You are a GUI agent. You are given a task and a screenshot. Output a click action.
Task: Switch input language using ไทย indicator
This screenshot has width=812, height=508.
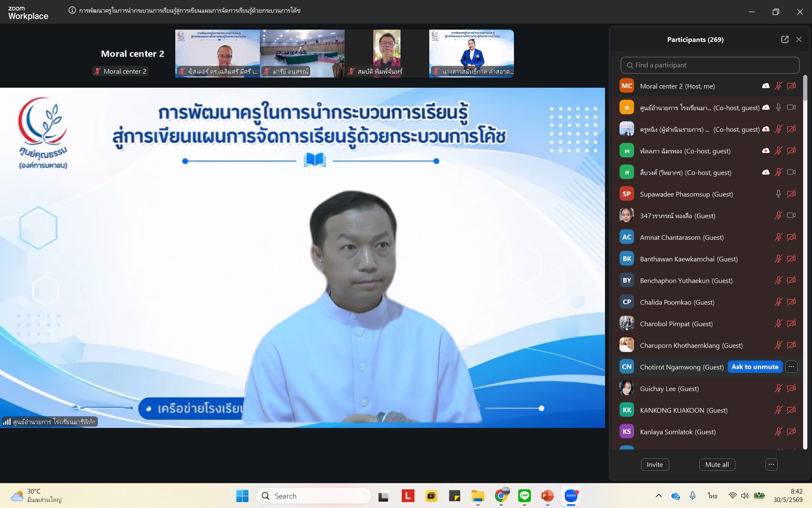click(713, 496)
